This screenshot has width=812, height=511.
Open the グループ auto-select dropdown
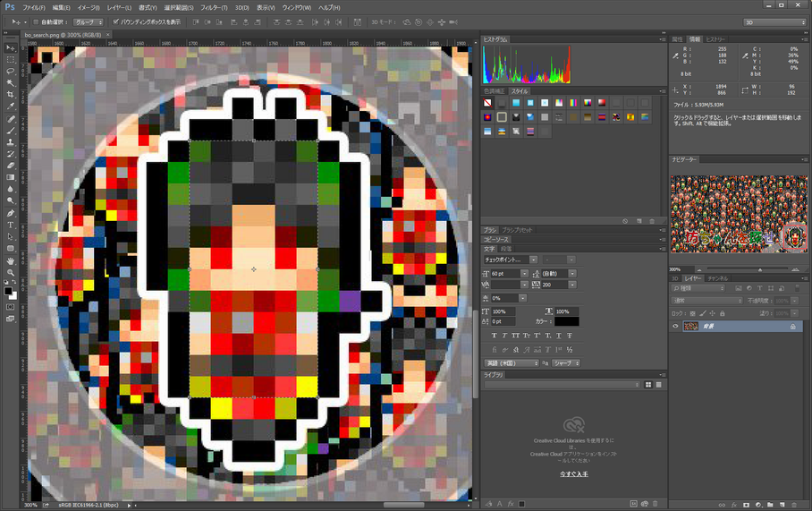coord(88,22)
